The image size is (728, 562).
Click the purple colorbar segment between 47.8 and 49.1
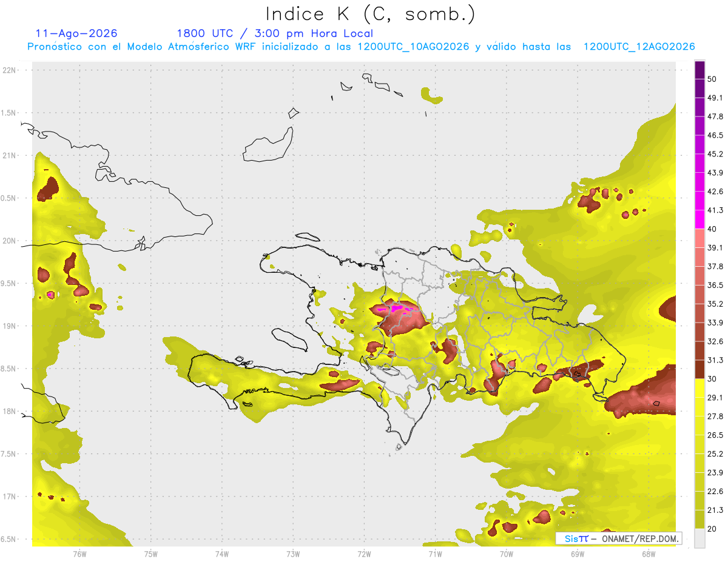699,107
